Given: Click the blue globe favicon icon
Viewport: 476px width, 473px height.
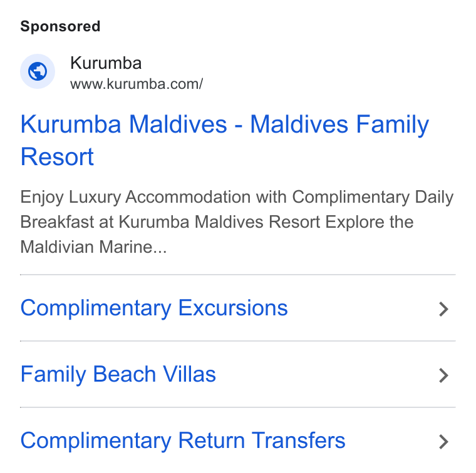Looking at the screenshot, I should (38, 71).
